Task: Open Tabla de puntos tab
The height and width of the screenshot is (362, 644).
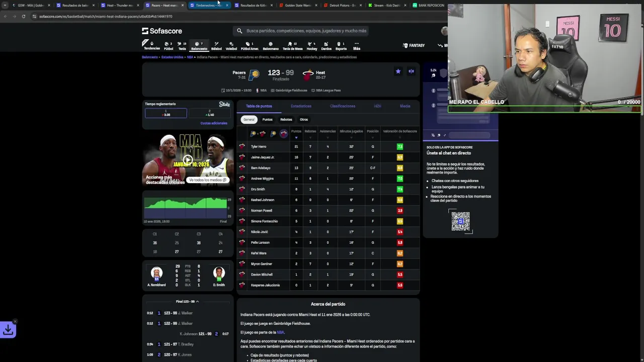Action: click(x=259, y=106)
